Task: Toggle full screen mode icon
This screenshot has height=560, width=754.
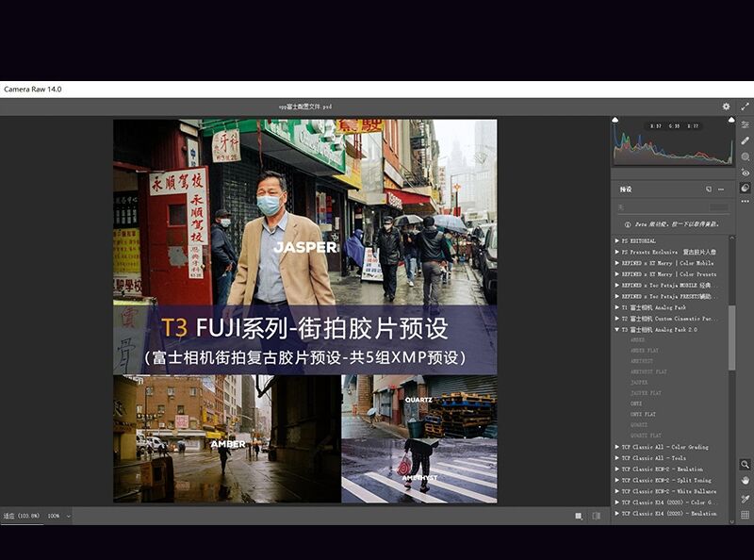Action: point(745,107)
